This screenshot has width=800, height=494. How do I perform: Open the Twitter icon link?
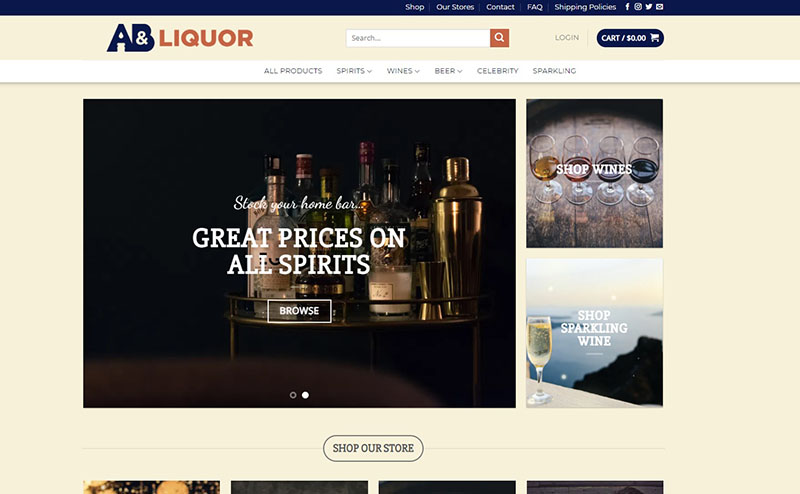click(648, 7)
